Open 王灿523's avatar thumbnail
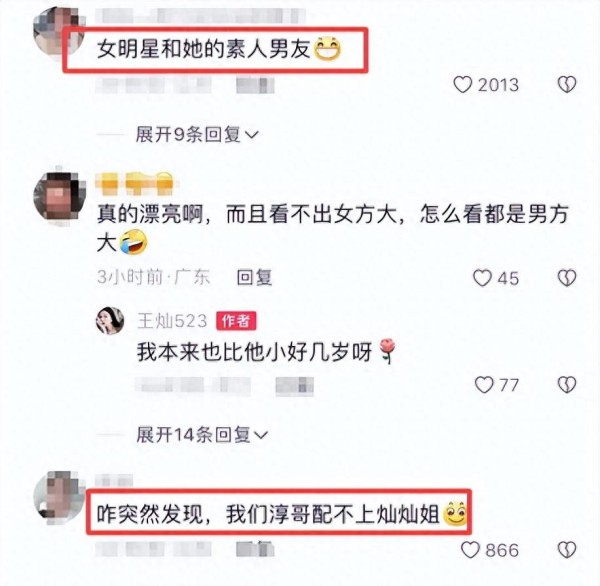Viewport: 600px width, 586px height. [x=110, y=320]
